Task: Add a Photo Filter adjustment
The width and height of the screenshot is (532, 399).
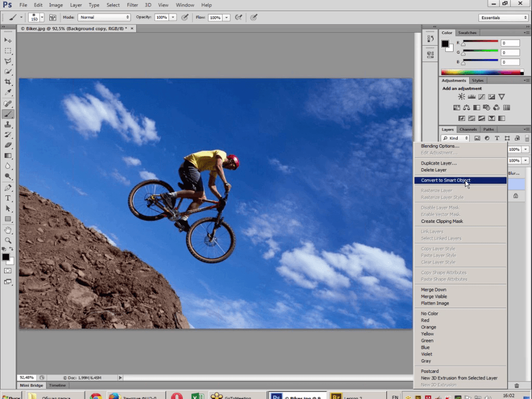Action: [486, 108]
